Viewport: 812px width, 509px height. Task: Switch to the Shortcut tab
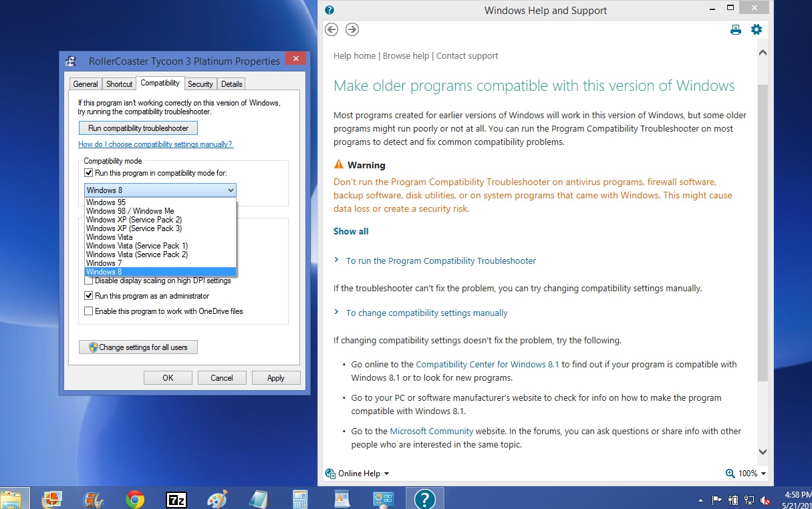click(120, 84)
